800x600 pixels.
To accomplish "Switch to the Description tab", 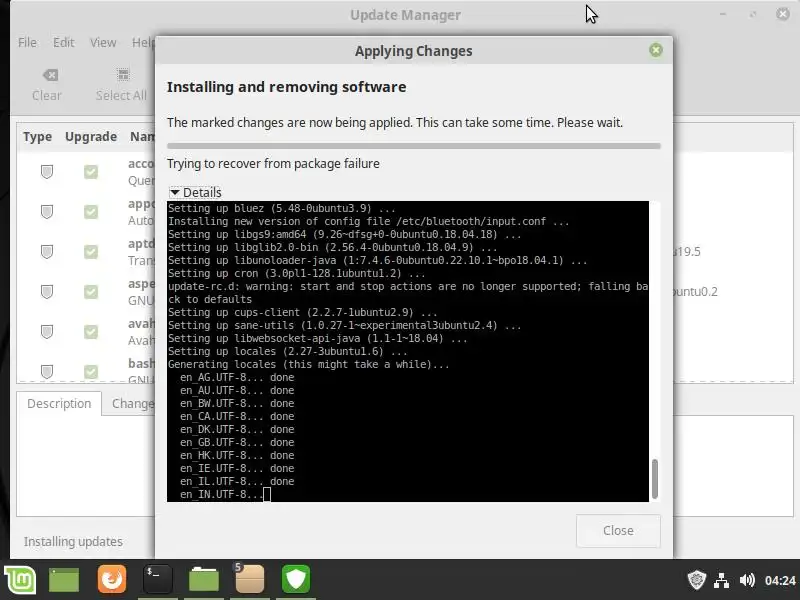I will [x=59, y=404].
